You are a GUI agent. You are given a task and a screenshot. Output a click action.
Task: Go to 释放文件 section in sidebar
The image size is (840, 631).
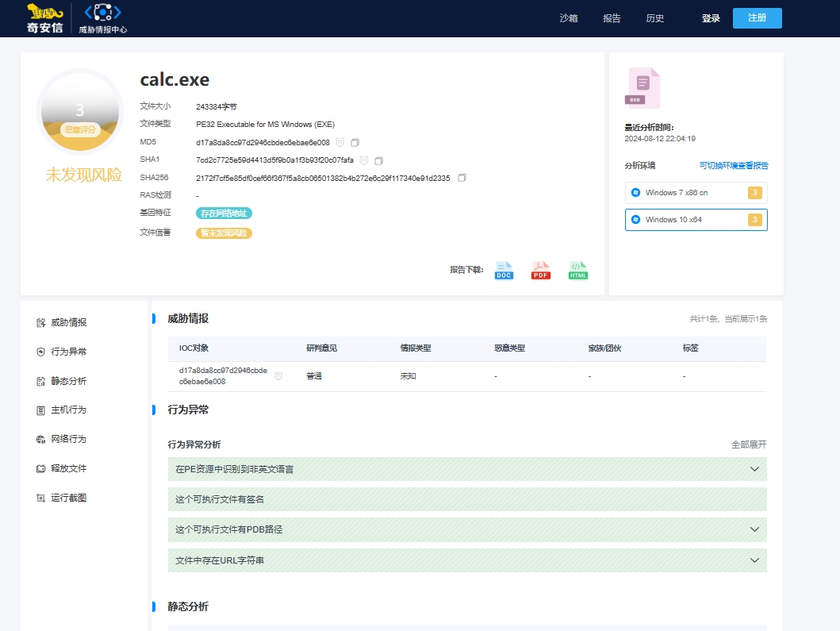click(68, 468)
